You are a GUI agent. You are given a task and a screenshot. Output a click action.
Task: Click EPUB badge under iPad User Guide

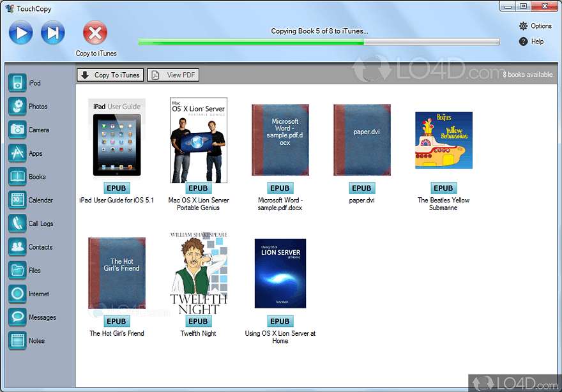(116, 188)
